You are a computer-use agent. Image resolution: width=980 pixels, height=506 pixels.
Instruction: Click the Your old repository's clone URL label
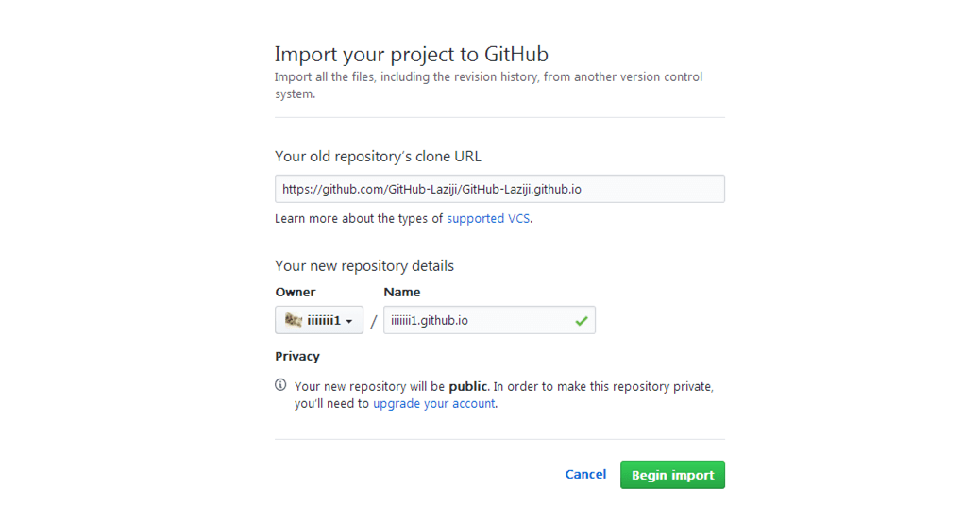(379, 157)
